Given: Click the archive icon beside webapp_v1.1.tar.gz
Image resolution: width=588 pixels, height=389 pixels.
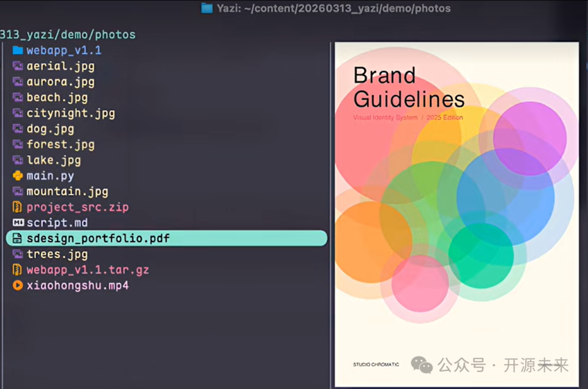Looking at the screenshot, I should pos(17,270).
